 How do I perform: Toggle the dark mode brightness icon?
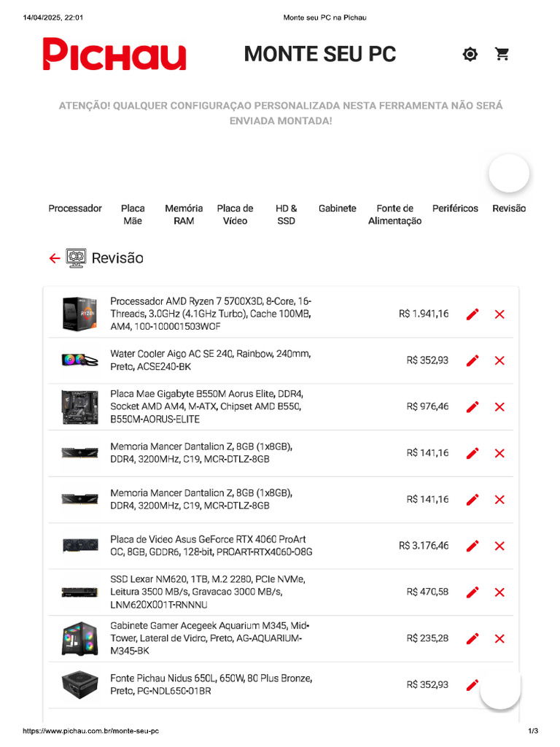point(470,54)
